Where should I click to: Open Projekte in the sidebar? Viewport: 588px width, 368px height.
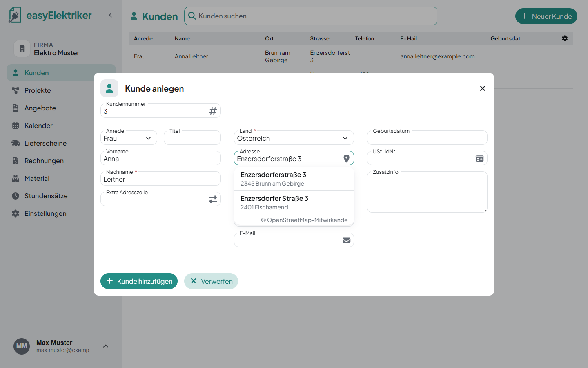tap(61, 90)
